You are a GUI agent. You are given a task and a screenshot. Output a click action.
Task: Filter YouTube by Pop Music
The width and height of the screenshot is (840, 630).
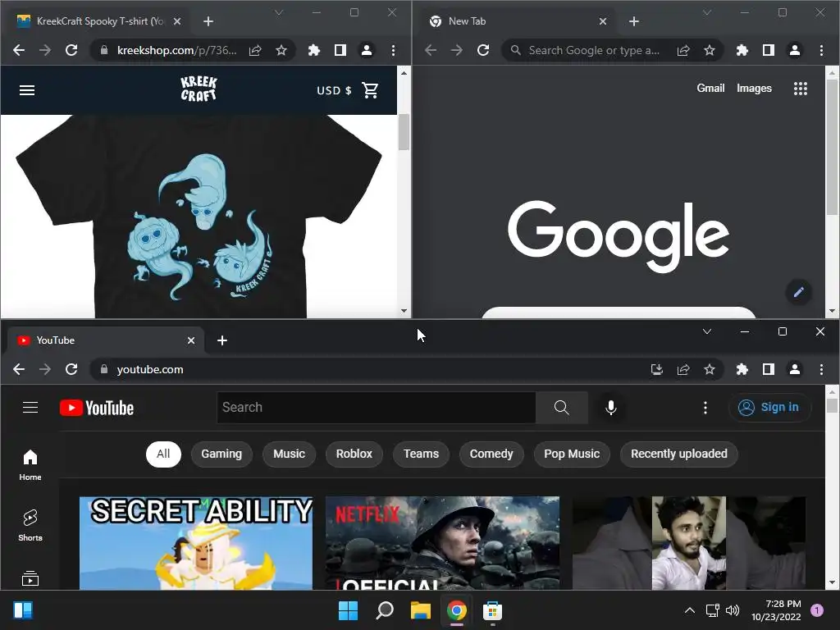point(572,454)
